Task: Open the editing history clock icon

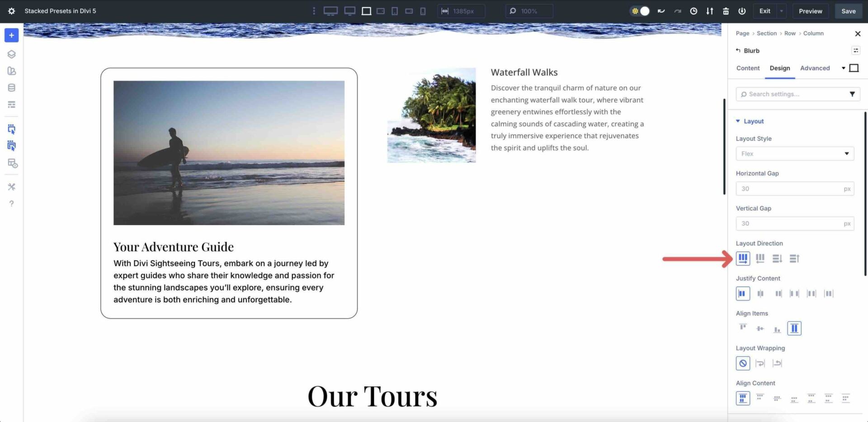Action: pos(693,11)
